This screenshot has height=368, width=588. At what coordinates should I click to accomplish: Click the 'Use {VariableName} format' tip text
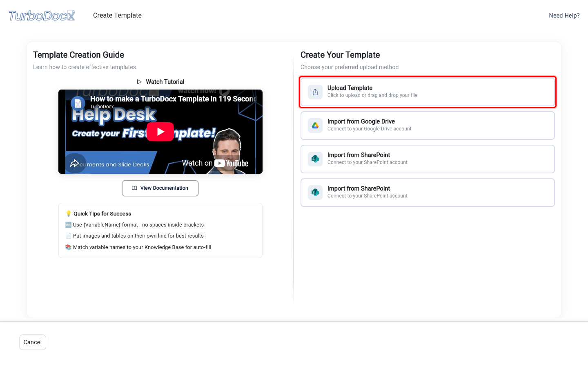(x=138, y=225)
